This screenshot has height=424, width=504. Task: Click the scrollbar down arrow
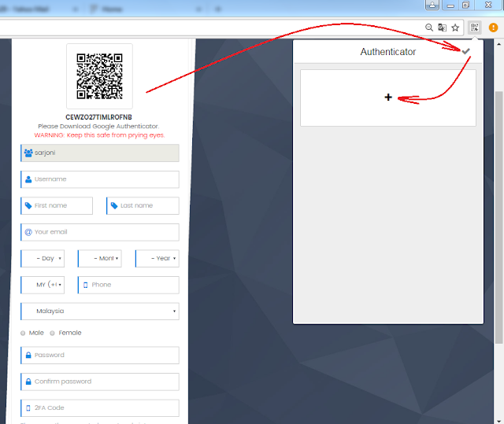point(498,421)
